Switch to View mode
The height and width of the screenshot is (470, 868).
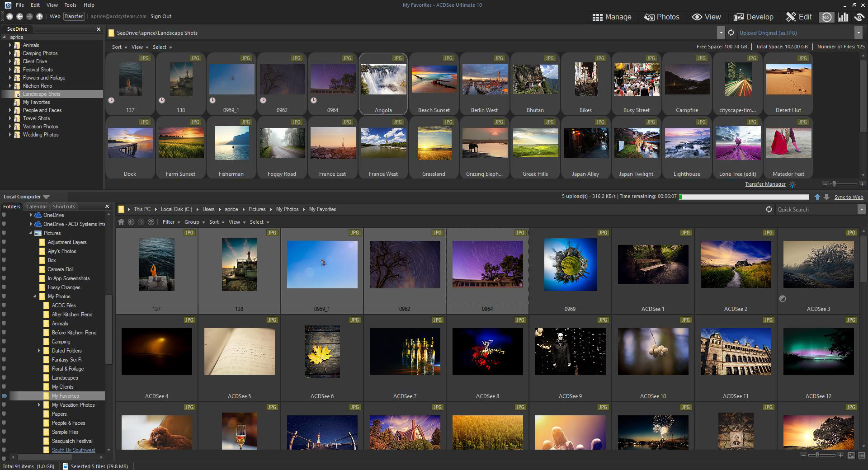(706, 17)
